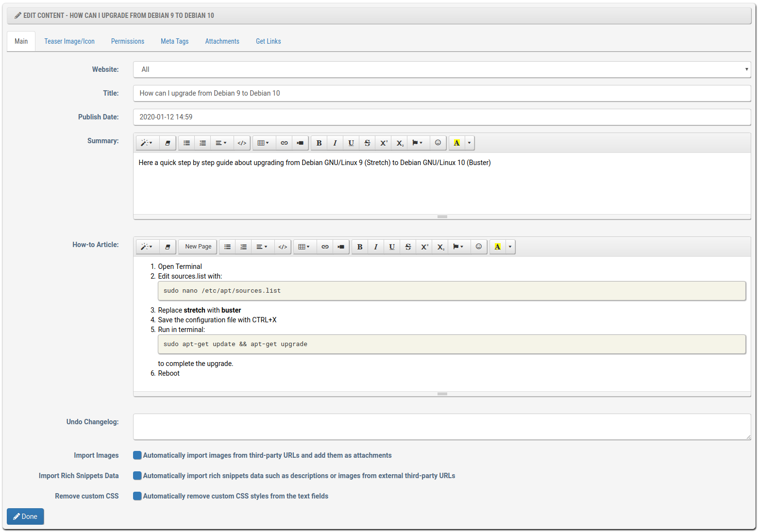Apply subscript in Summary editor
Image resolution: width=758 pixels, height=532 pixels.
(x=400, y=143)
